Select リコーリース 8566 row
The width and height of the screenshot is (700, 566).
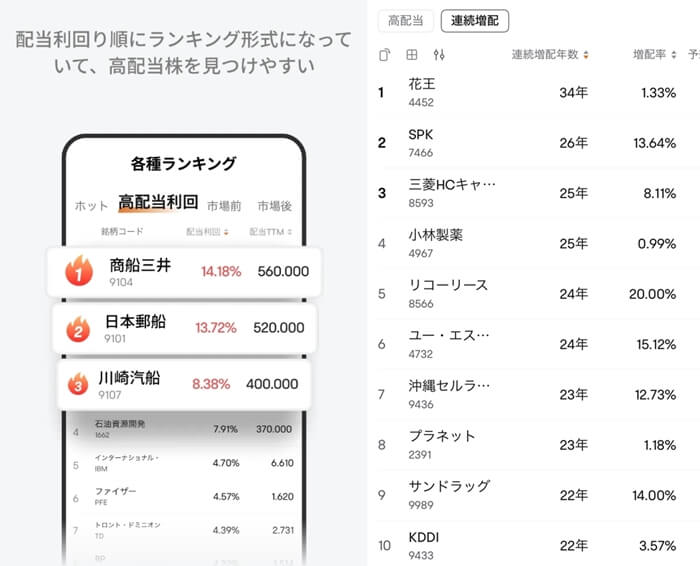coord(536,294)
